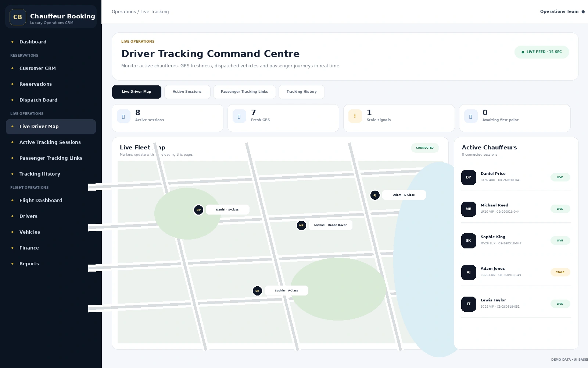Screen dimensions: 588x368
Task: Click the CB logo badge
Action: click(18, 17)
